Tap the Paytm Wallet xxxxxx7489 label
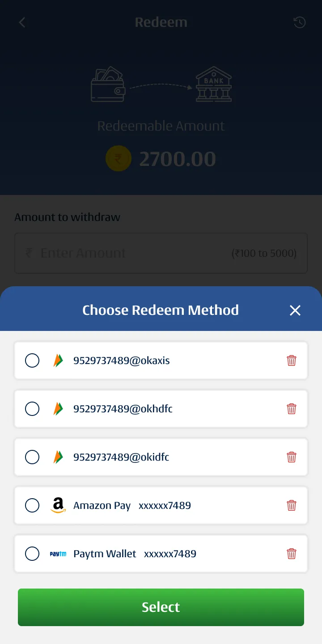The image size is (322, 644). pos(135,554)
